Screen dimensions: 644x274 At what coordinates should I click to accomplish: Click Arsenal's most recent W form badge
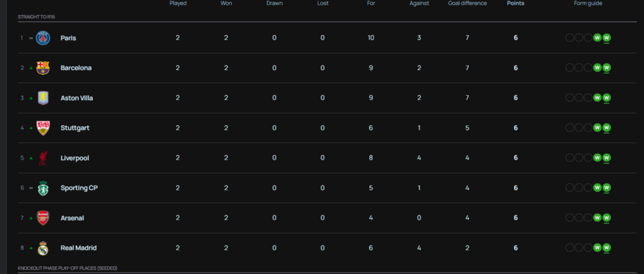pos(606,217)
